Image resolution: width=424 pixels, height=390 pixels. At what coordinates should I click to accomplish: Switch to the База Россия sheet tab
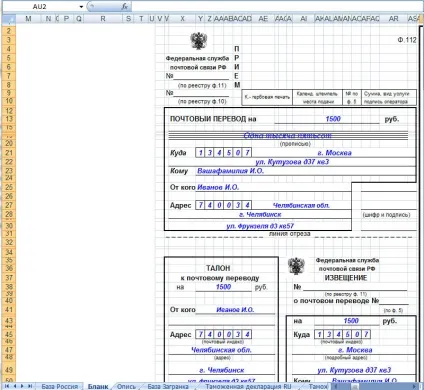[x=59, y=386]
